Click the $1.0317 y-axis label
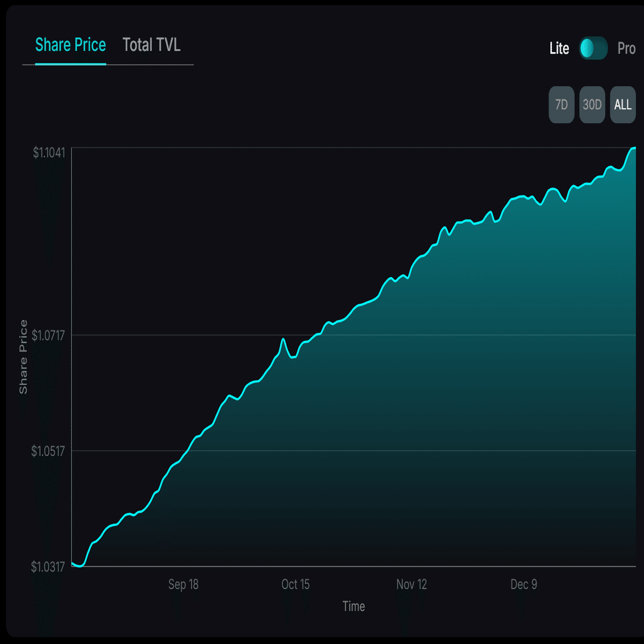 (x=49, y=566)
